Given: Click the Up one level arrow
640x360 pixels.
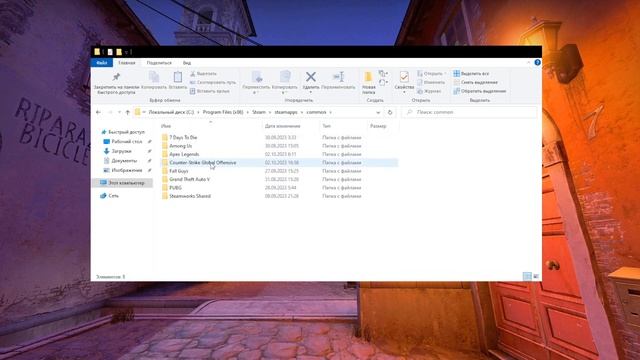Looking at the screenshot, I should pyautogui.click(x=127, y=112).
